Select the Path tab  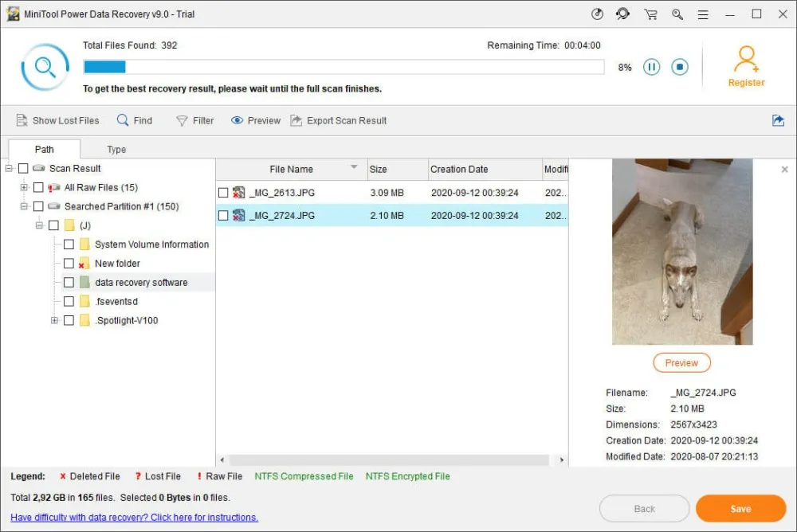[45, 149]
